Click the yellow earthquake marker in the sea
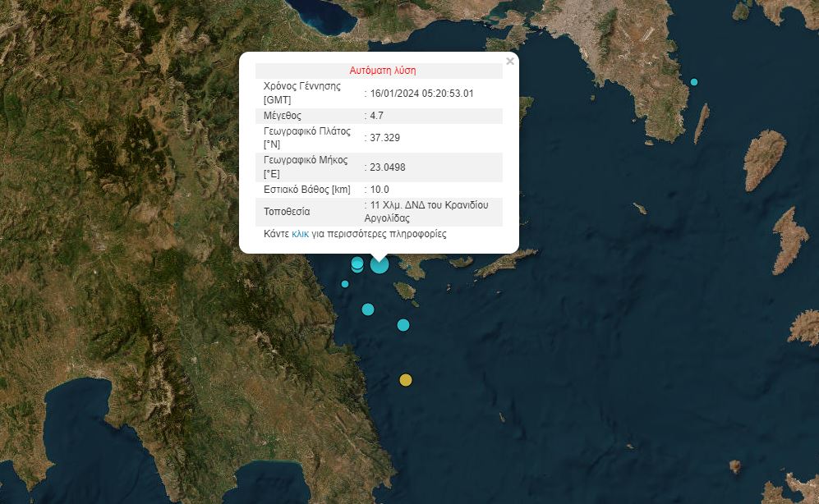This screenshot has height=504, width=819. (405, 379)
